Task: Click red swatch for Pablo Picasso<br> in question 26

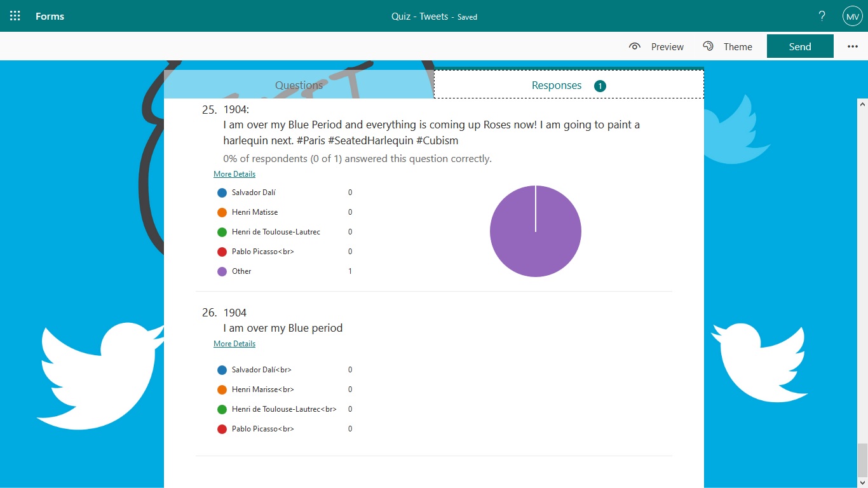Action: (222, 429)
